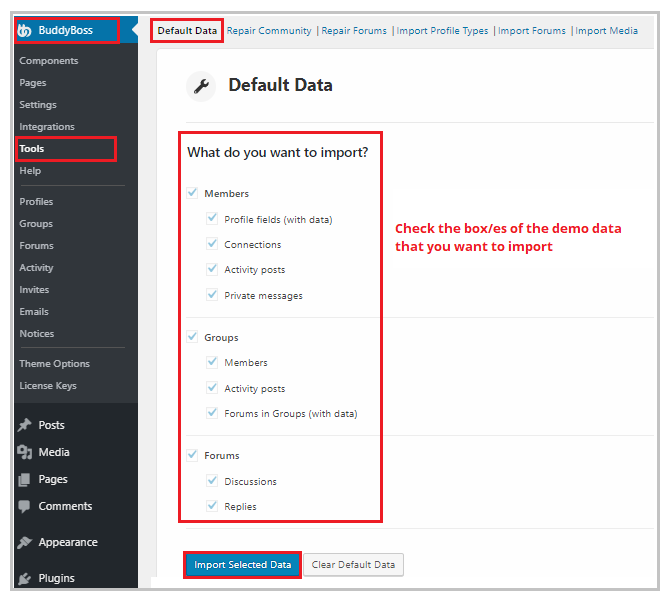672x604 pixels.
Task: Open BuddyBoss Settings
Action: tap(38, 105)
